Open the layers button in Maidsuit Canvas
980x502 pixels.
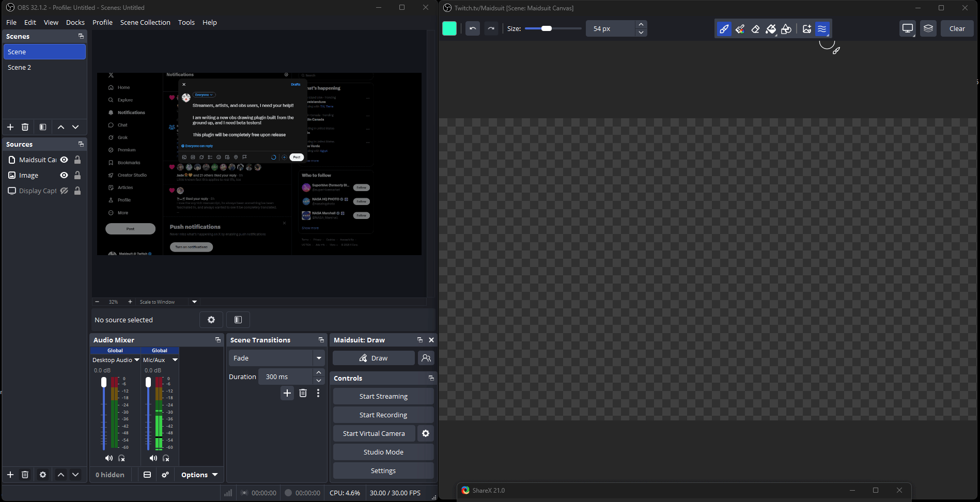pos(928,28)
